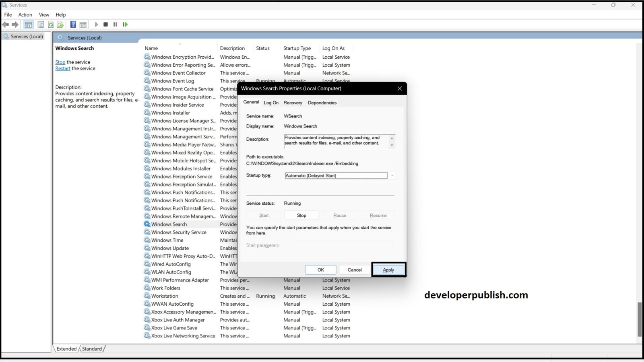Click the Export List toolbar icon

(60, 24)
